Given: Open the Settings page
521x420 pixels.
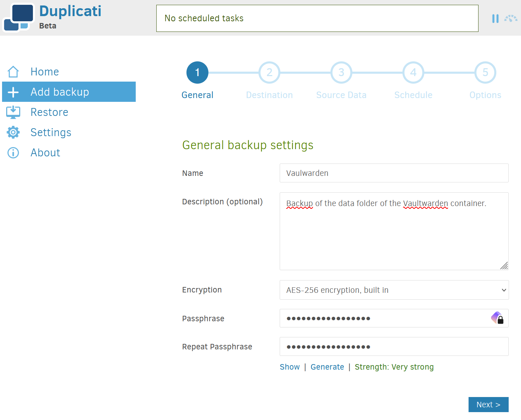Looking at the screenshot, I should [x=69, y=132].
